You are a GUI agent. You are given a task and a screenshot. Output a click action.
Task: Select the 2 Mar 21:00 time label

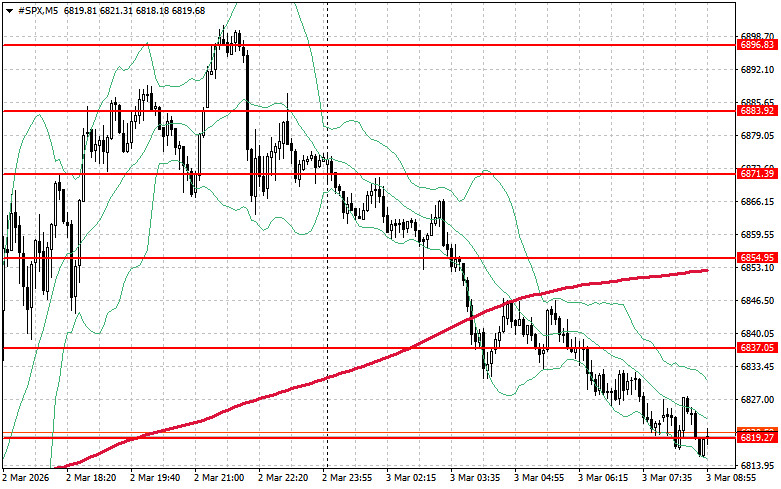(222, 478)
